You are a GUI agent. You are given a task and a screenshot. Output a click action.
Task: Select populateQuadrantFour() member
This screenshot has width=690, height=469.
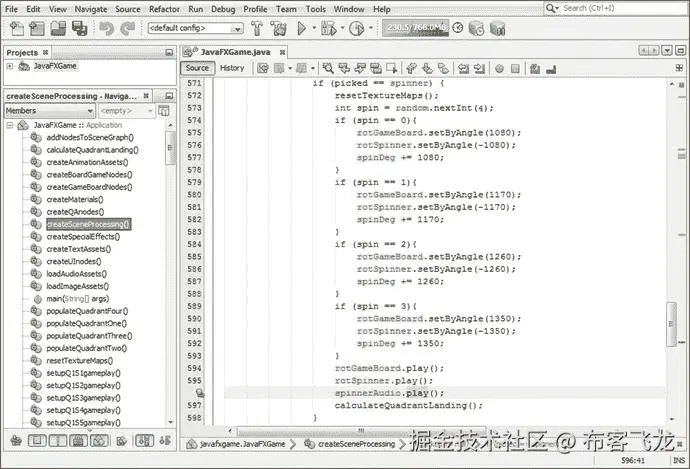[x=87, y=311]
